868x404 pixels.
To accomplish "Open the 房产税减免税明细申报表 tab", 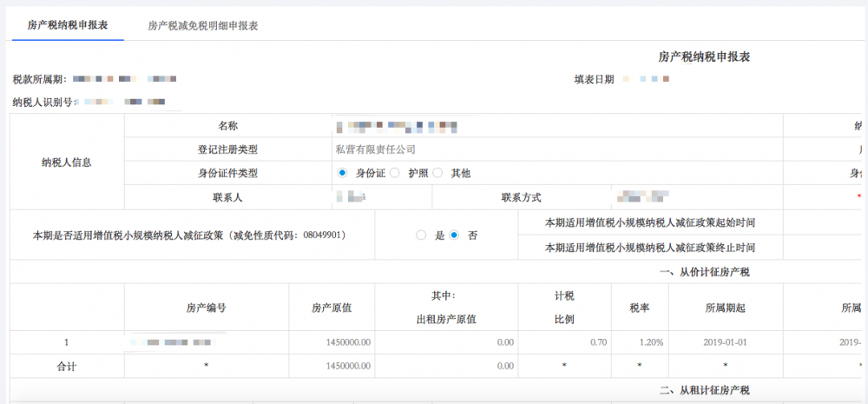I will pos(203,25).
